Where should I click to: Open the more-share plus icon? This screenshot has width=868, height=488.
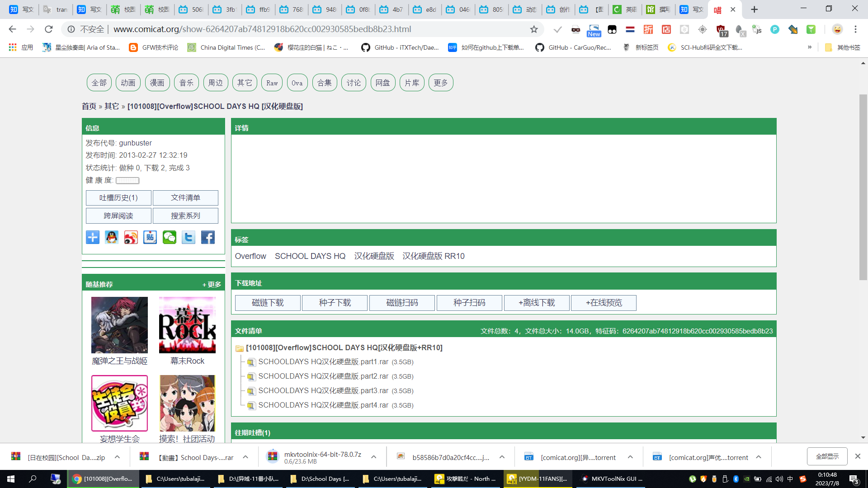92,237
